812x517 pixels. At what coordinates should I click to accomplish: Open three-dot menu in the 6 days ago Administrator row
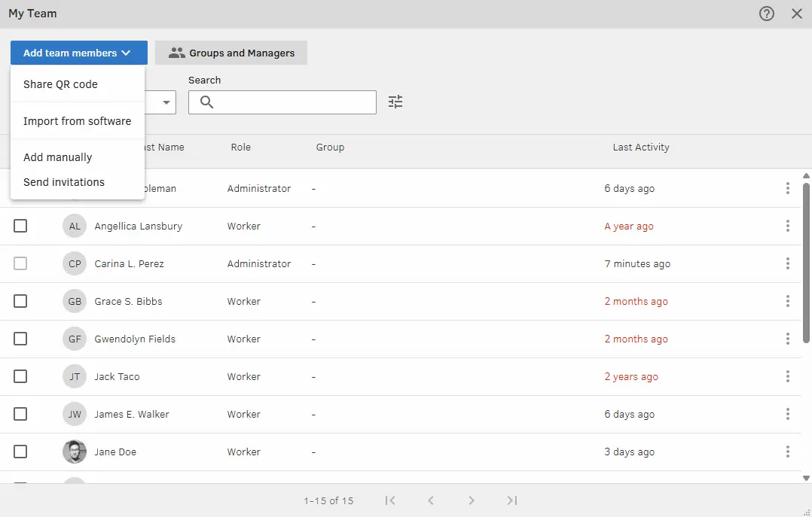[787, 188]
